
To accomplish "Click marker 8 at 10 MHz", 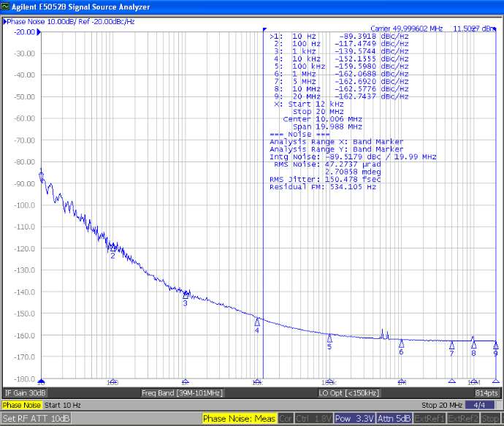I will point(473,345).
